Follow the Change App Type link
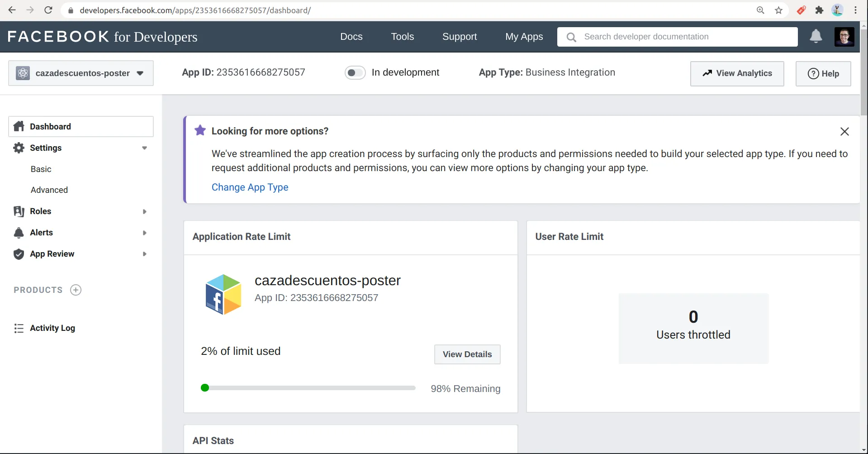The height and width of the screenshot is (454, 868). coord(250,187)
